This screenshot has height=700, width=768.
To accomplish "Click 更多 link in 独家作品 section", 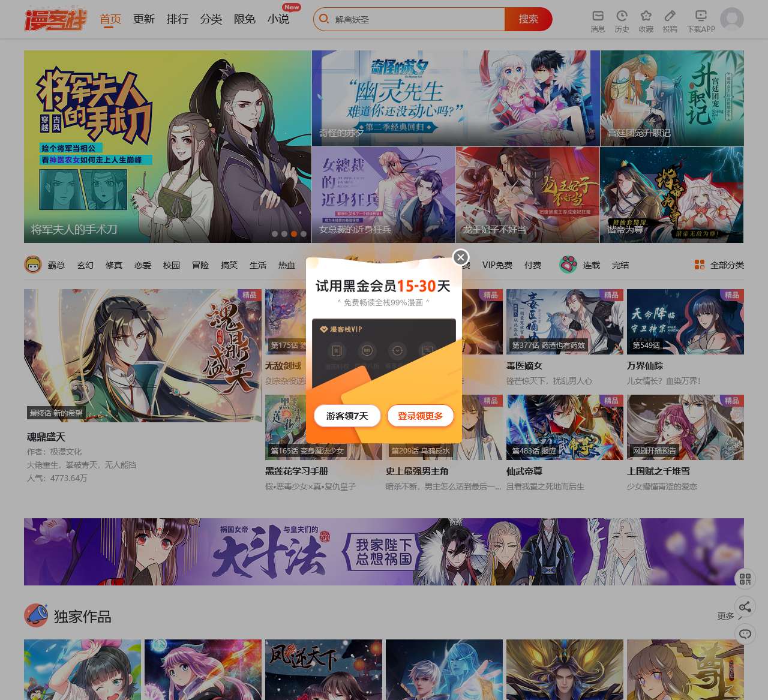I will (x=725, y=616).
